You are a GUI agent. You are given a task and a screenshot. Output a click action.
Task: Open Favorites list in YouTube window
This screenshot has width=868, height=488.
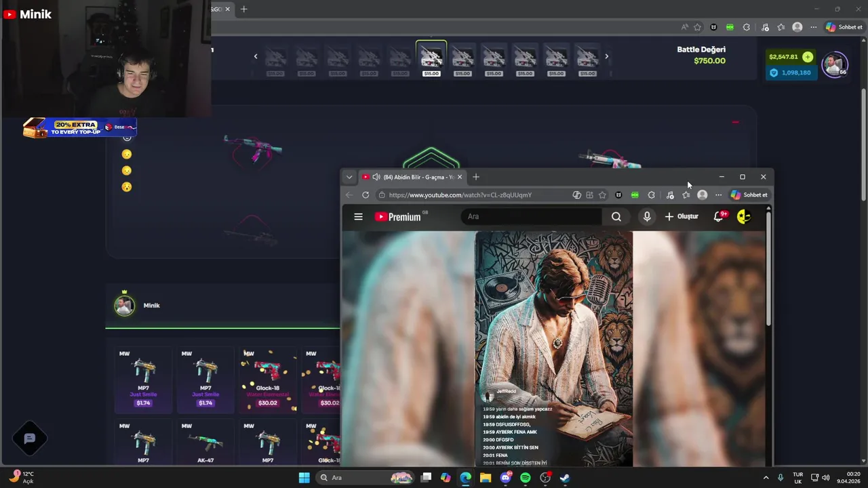[686, 195]
